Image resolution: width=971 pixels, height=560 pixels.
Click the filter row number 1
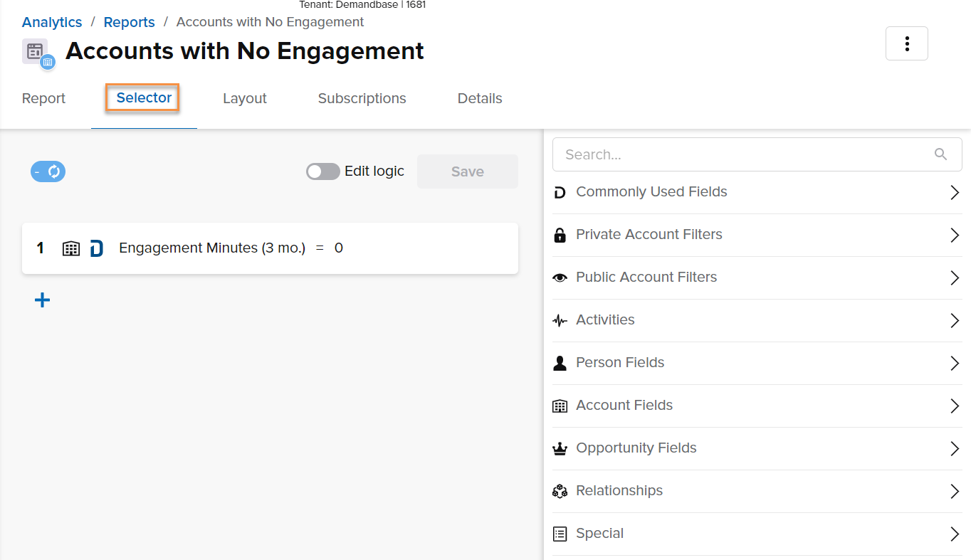click(x=41, y=248)
